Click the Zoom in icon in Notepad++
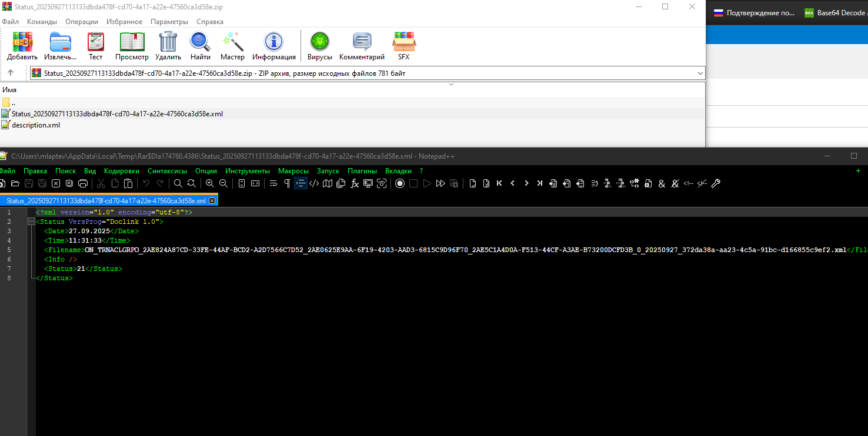Image resolution: width=868 pixels, height=436 pixels. tap(210, 183)
